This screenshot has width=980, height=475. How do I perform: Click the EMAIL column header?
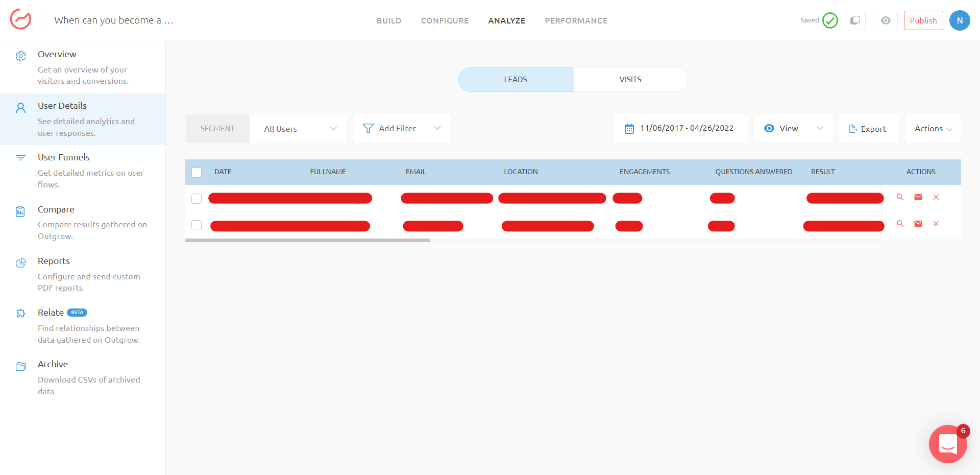point(416,172)
